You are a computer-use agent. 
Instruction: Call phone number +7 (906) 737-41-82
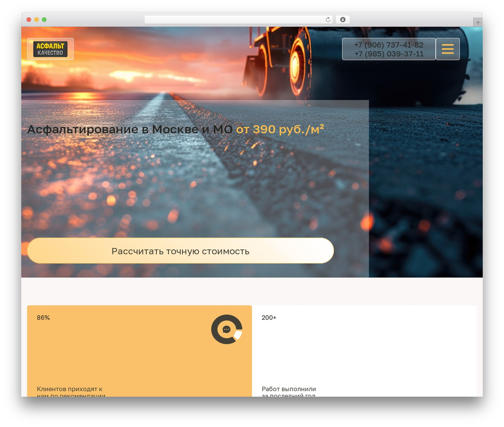(389, 45)
